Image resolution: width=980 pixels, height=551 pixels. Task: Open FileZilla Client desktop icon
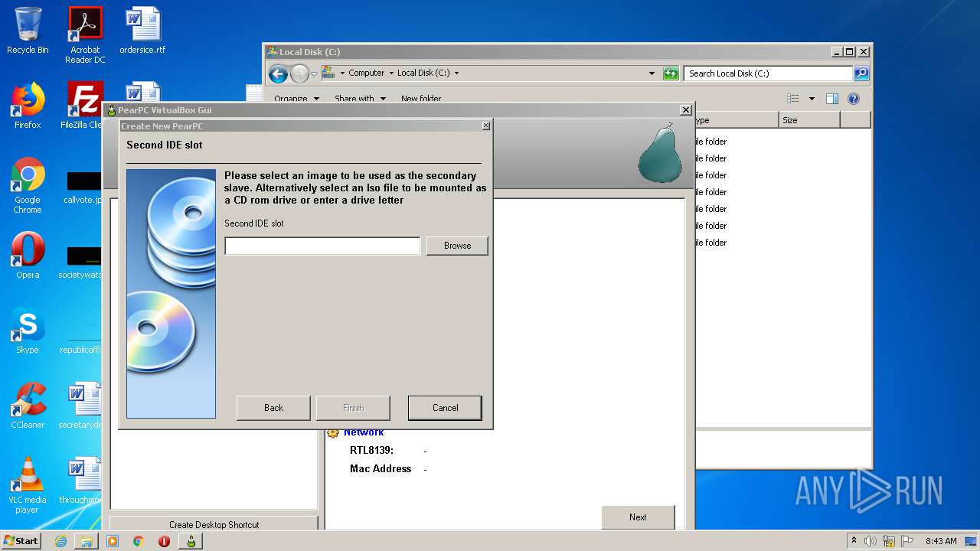pyautogui.click(x=83, y=106)
